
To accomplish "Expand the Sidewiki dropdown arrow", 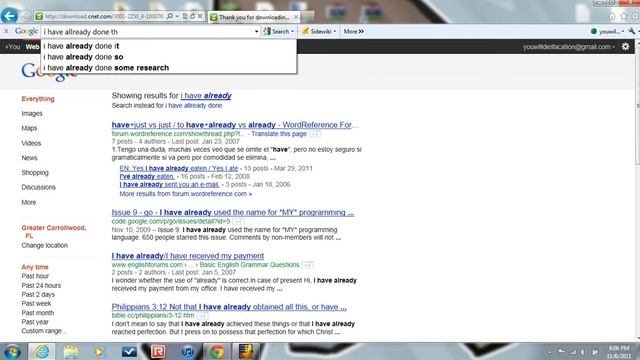I will tap(335, 31).
